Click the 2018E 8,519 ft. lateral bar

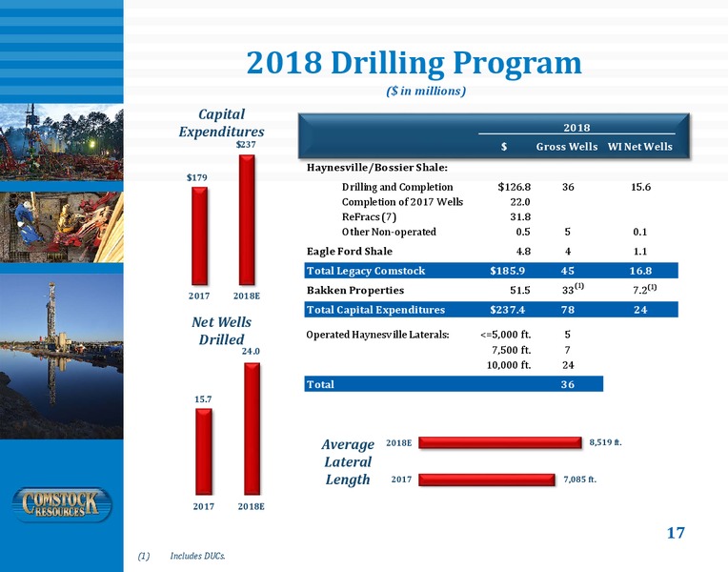click(500, 442)
